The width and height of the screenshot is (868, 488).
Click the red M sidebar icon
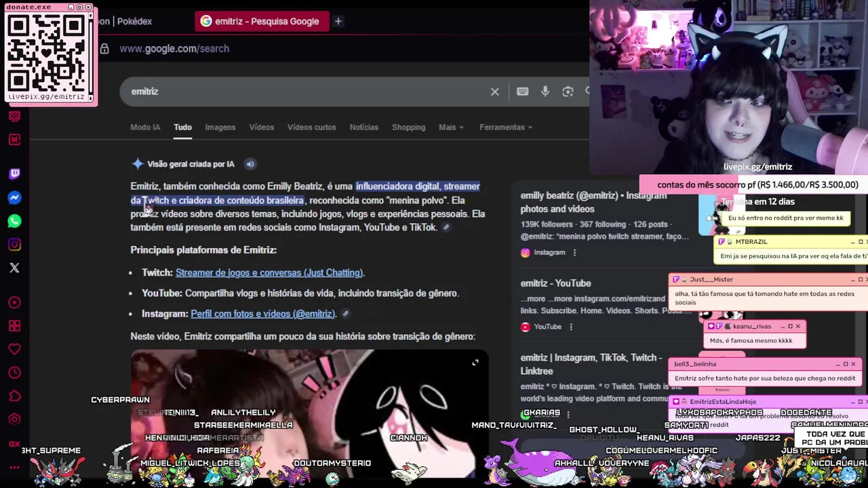point(14,140)
